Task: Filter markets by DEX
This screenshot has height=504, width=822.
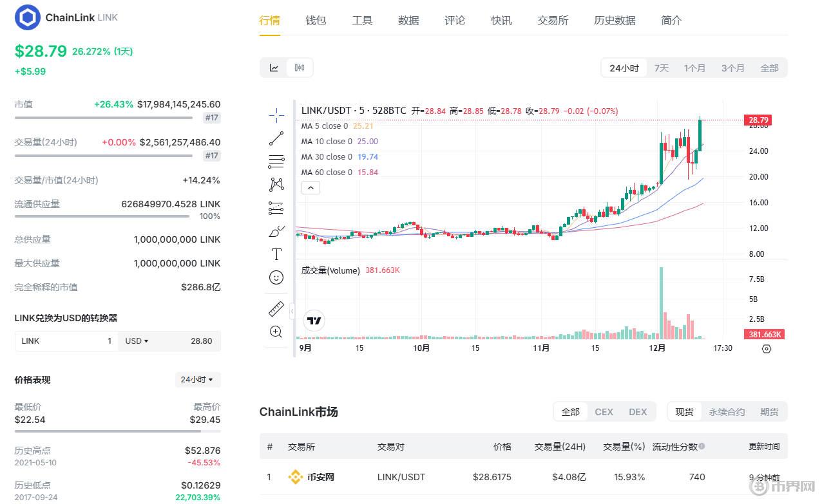Action: pyautogui.click(x=638, y=412)
